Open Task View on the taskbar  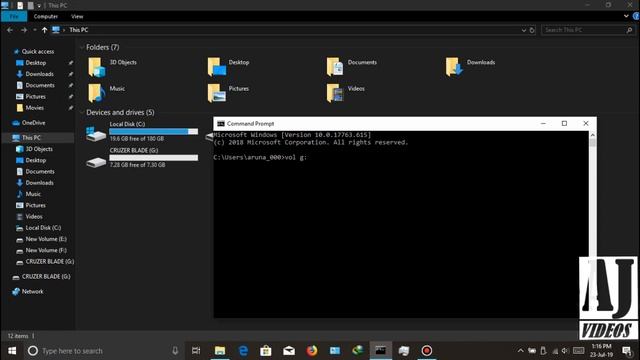coord(196,351)
